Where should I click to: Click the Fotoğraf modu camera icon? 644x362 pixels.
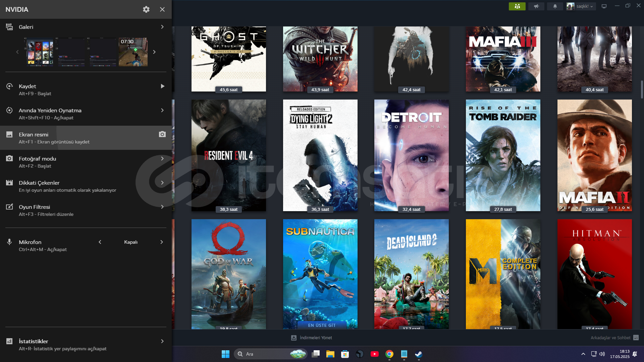click(x=9, y=158)
